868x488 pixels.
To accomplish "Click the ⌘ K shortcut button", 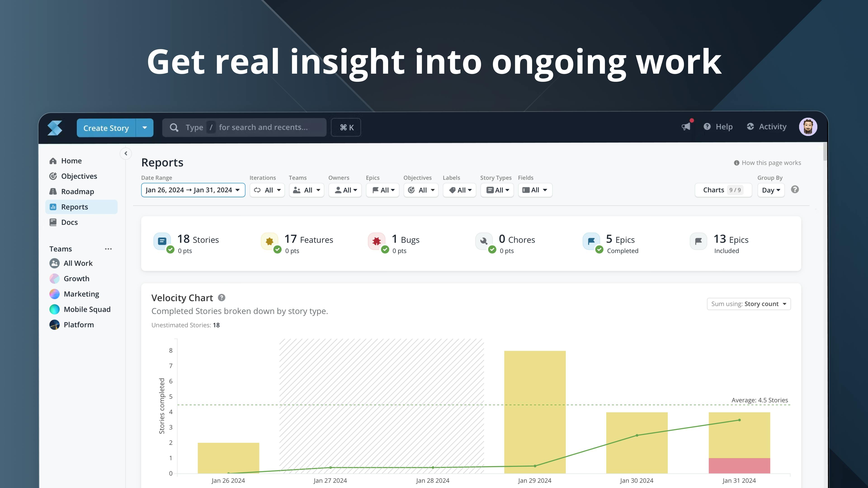I will tap(346, 127).
